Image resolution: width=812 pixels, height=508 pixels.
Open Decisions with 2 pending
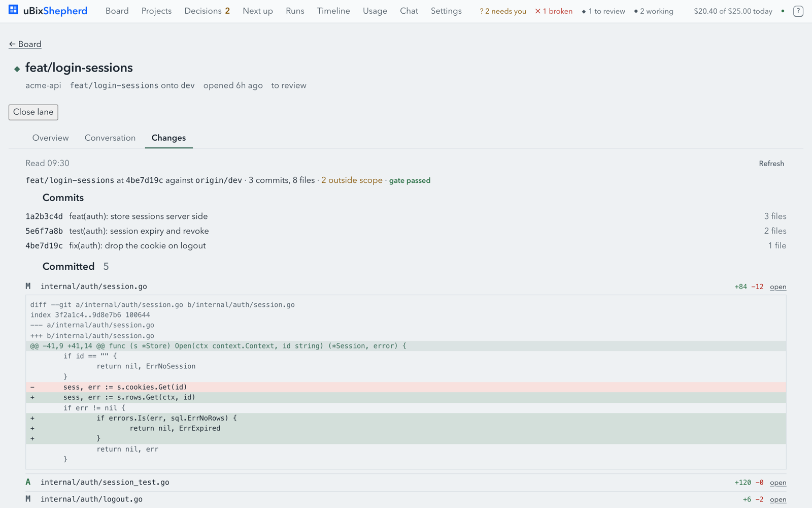(207, 11)
